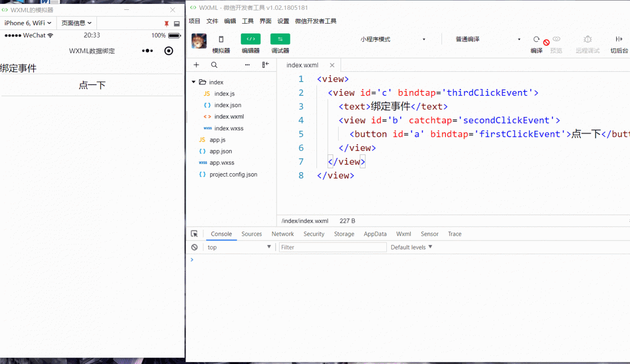Select index.wxml in the file tree
630x364 pixels.
229,117
